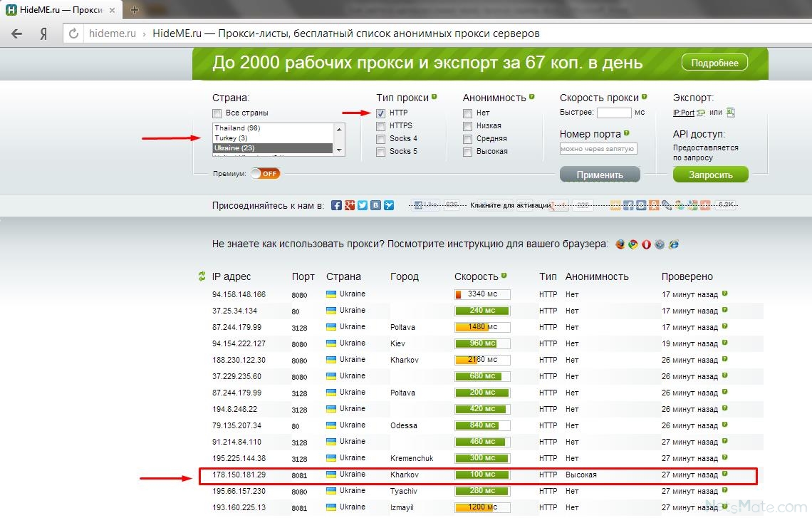Click the Facebook social icon

click(x=337, y=206)
